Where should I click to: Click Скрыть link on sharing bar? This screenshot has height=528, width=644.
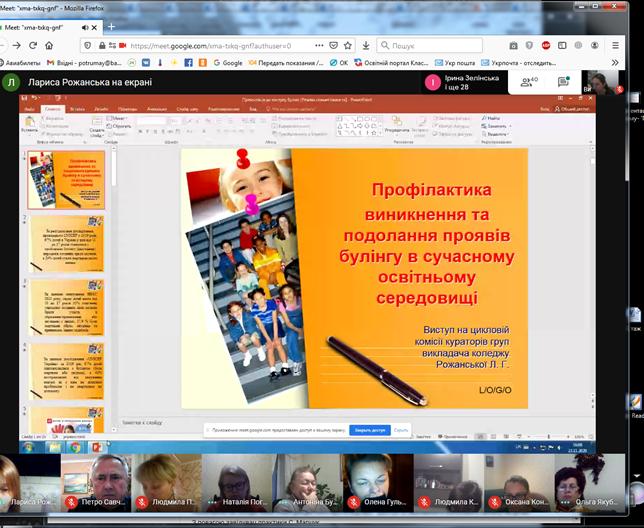coord(401,430)
